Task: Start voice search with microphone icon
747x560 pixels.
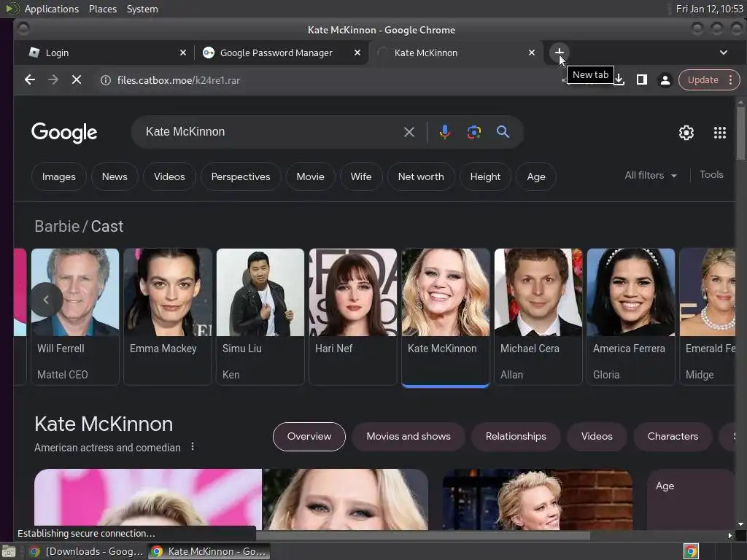Action: coord(444,132)
